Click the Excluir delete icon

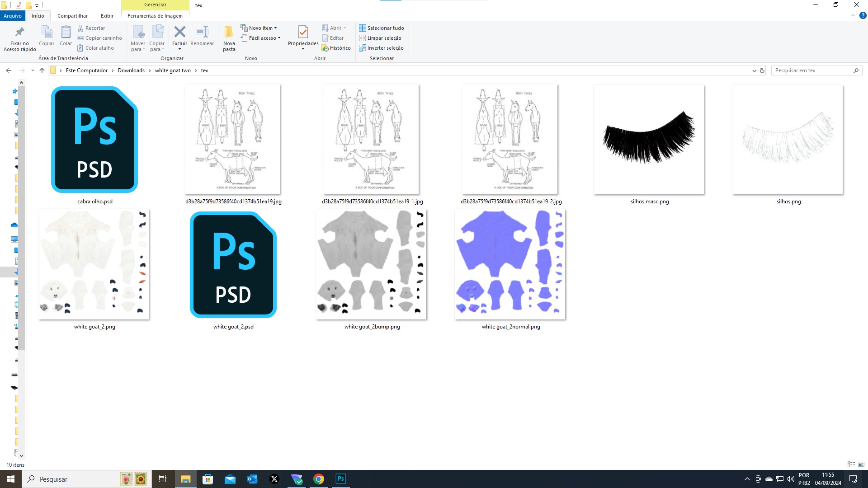[179, 32]
